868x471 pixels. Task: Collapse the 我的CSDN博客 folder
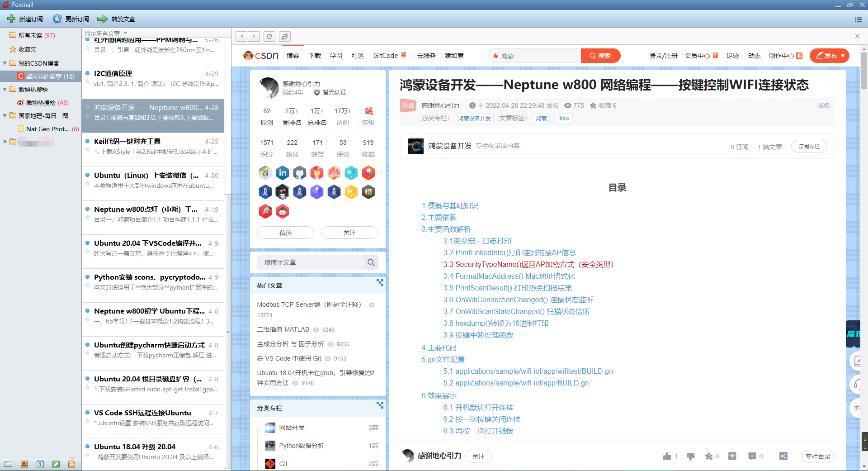point(5,63)
